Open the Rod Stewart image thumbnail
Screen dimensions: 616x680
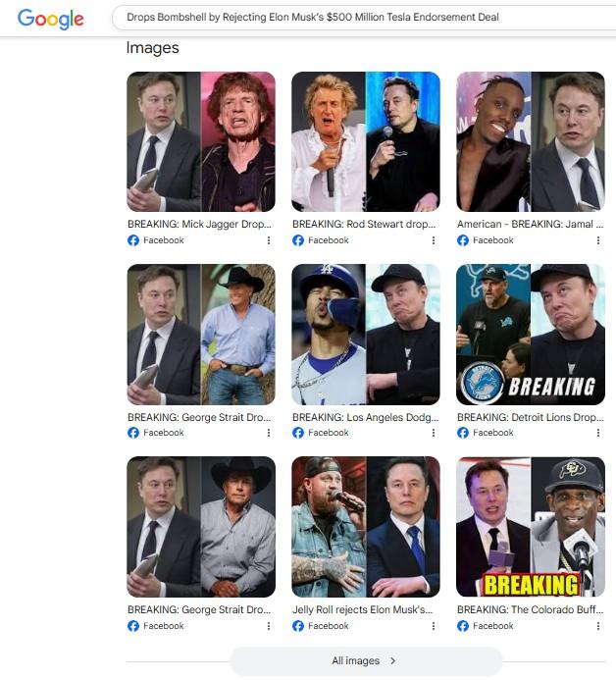tap(366, 142)
